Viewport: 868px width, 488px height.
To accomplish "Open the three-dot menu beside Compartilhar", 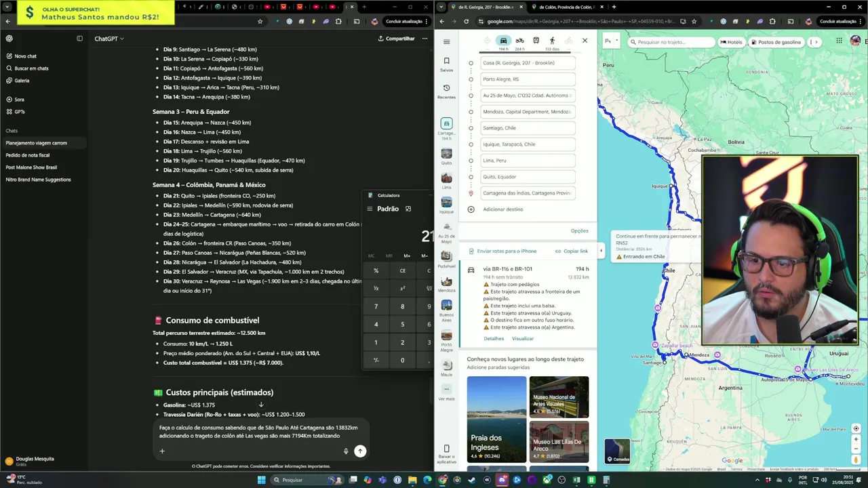I will point(425,39).
